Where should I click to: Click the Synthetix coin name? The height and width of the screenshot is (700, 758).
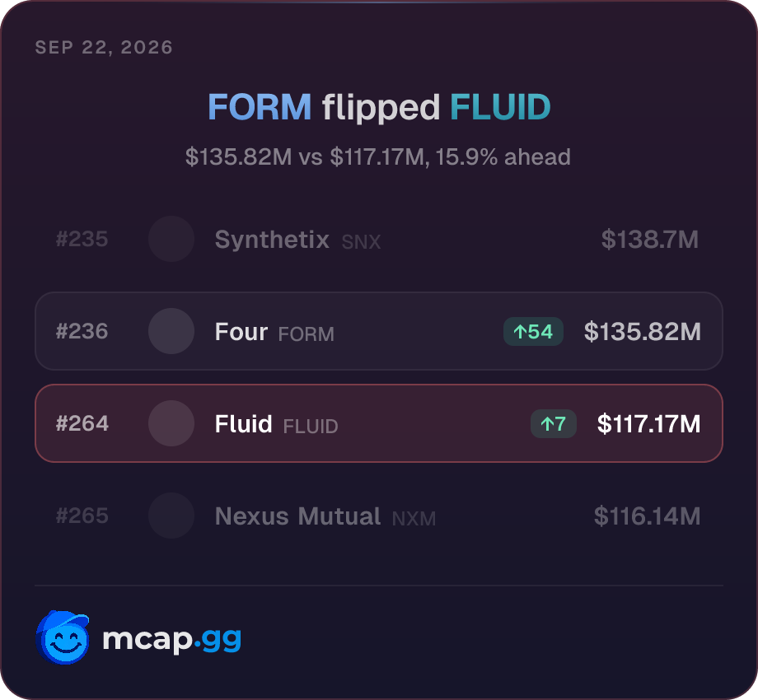point(272,240)
